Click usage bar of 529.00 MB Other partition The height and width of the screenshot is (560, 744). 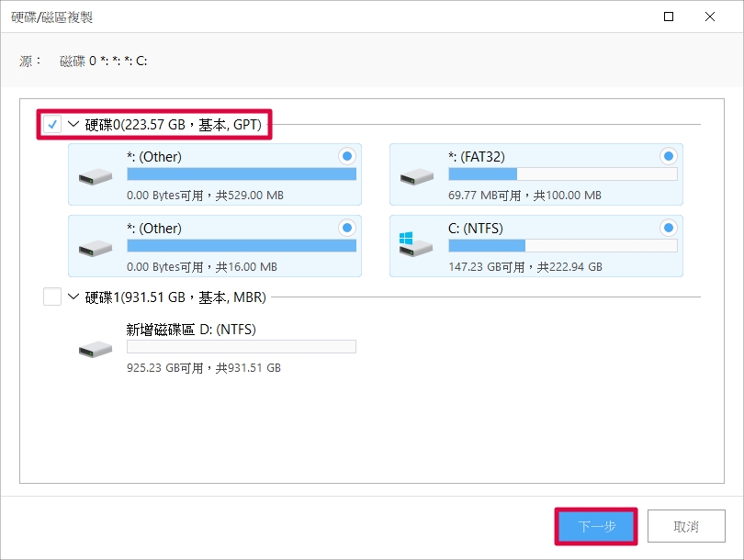(242, 174)
